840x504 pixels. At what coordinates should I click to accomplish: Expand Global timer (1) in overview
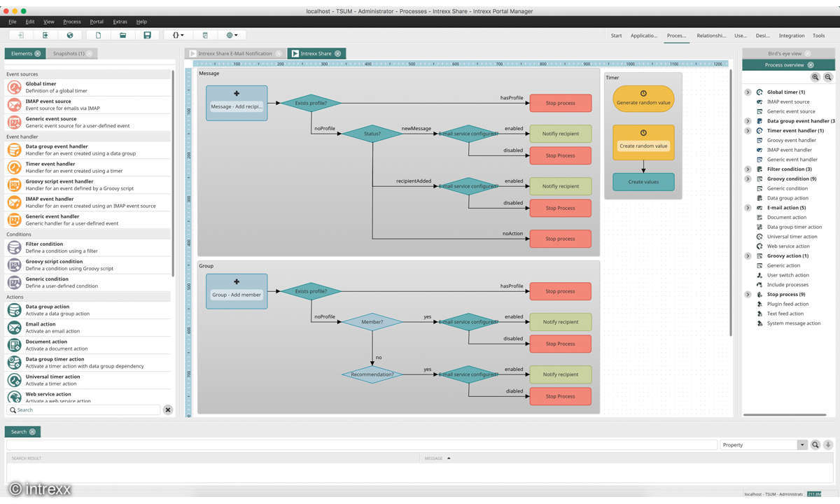coord(748,92)
